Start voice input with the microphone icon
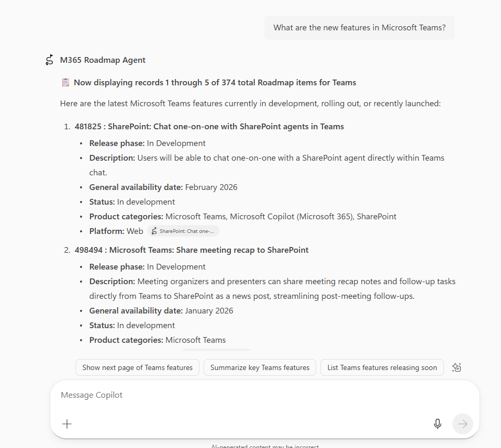This screenshot has height=448, width=501. click(x=438, y=424)
